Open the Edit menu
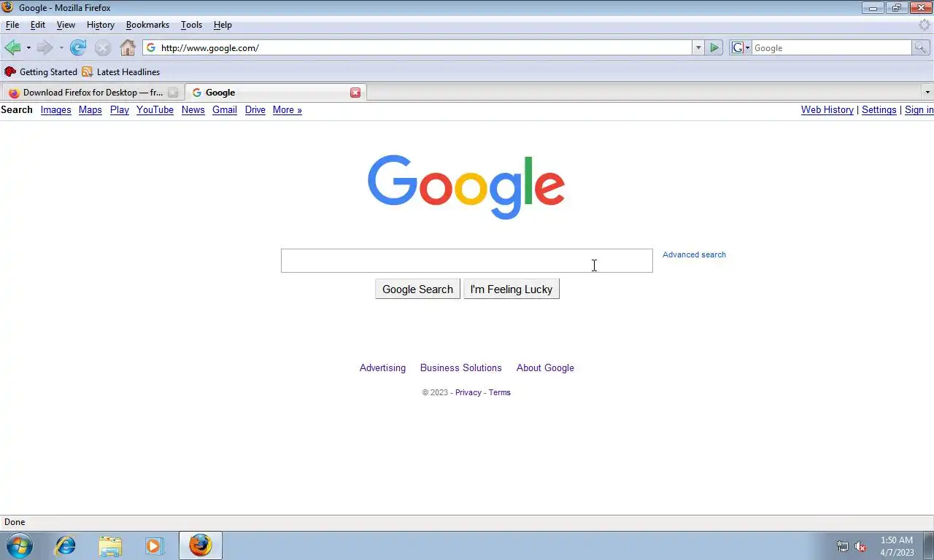This screenshot has height=560, width=934. point(38,25)
